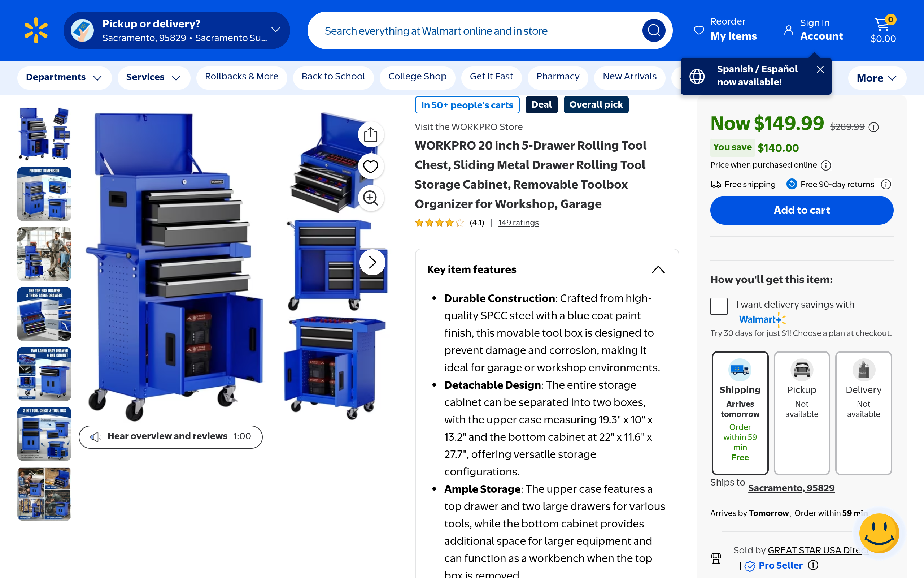View the mechanic in workshop thumbnail

pyautogui.click(x=44, y=254)
